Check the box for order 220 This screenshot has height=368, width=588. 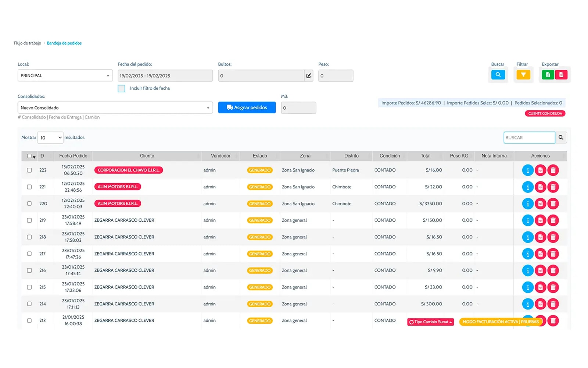click(x=29, y=204)
